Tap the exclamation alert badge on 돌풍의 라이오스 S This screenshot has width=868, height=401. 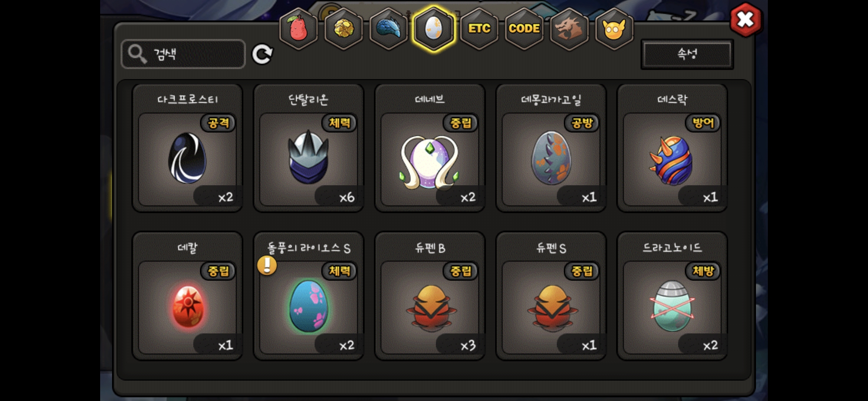267,265
